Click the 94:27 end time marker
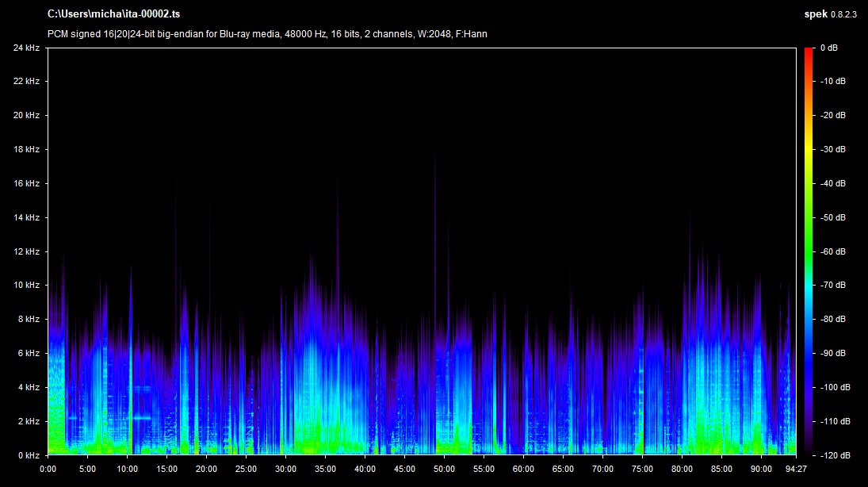868x487 pixels. [795, 468]
